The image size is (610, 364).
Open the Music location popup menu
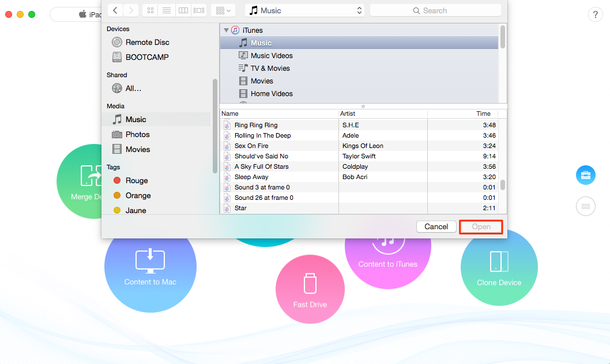click(x=305, y=10)
